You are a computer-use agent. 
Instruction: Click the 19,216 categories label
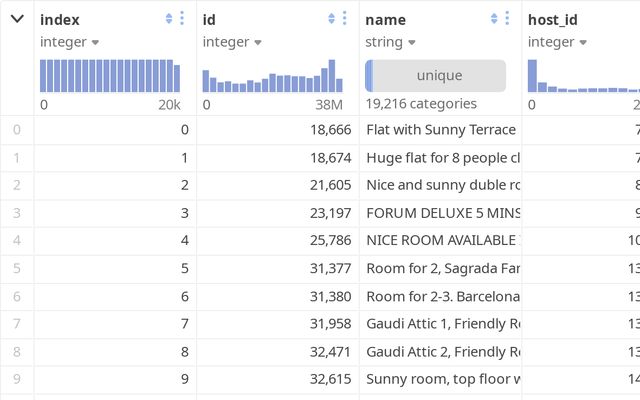(x=421, y=104)
